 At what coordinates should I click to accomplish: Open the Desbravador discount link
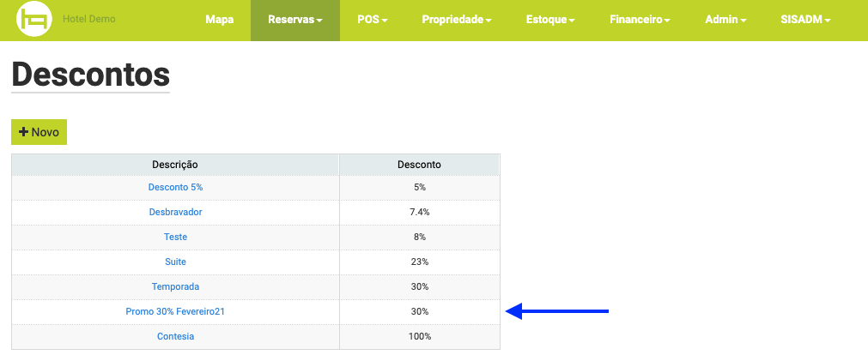click(x=175, y=213)
